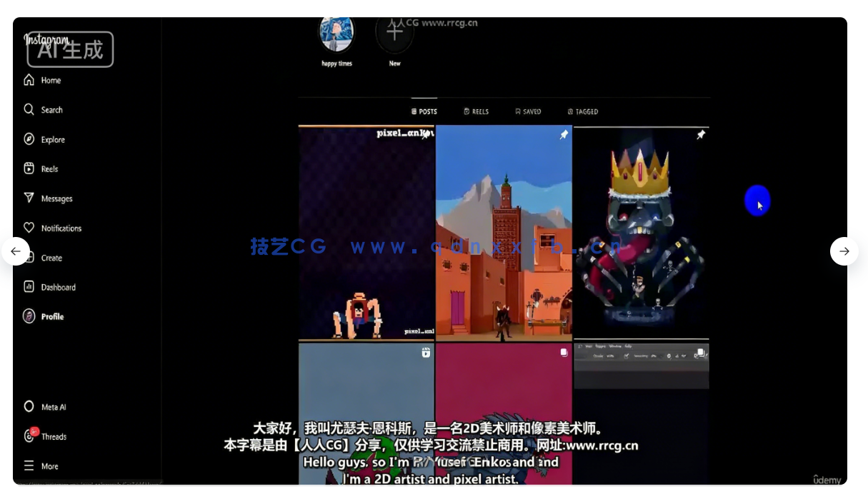Go to next slide with right arrow

click(x=844, y=251)
